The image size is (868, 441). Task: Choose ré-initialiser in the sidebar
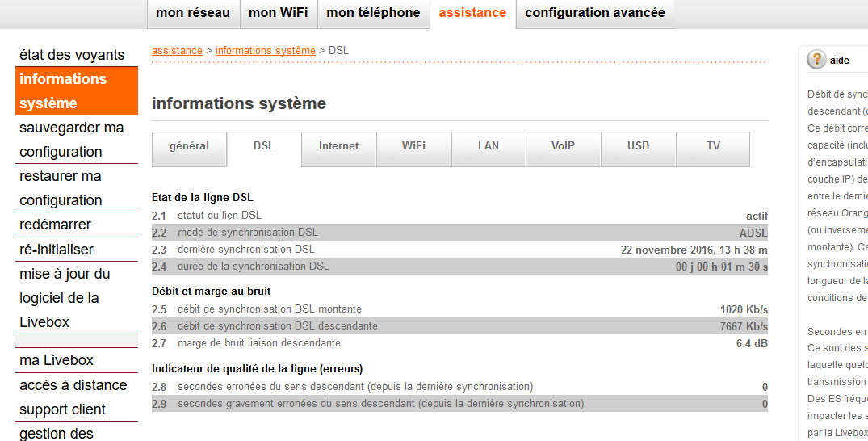tap(57, 250)
